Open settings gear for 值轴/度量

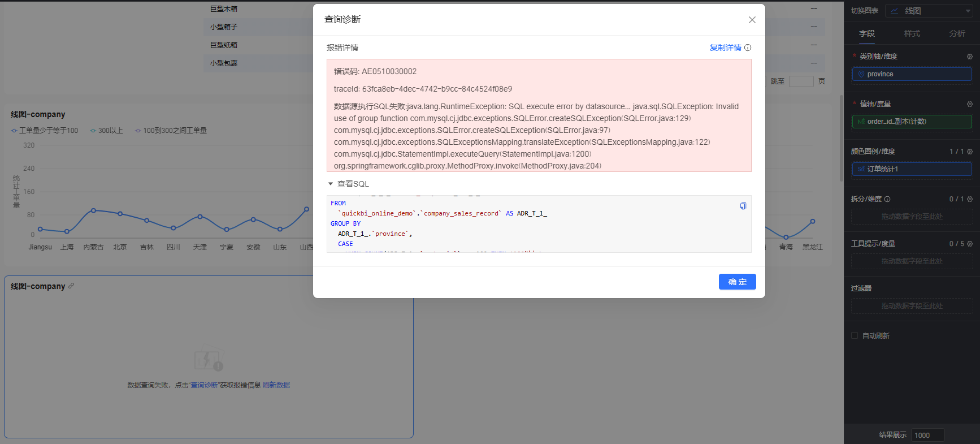point(970,104)
